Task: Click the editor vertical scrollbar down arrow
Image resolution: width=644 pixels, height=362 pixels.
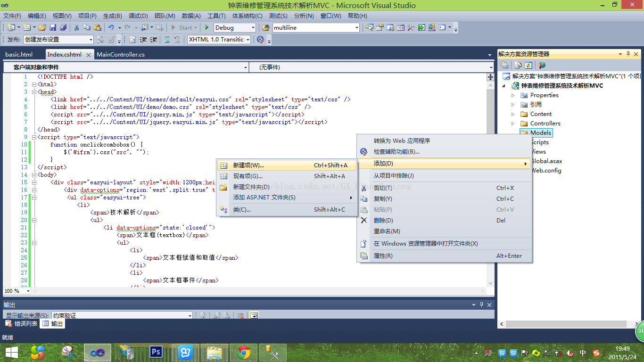Action: (491, 283)
